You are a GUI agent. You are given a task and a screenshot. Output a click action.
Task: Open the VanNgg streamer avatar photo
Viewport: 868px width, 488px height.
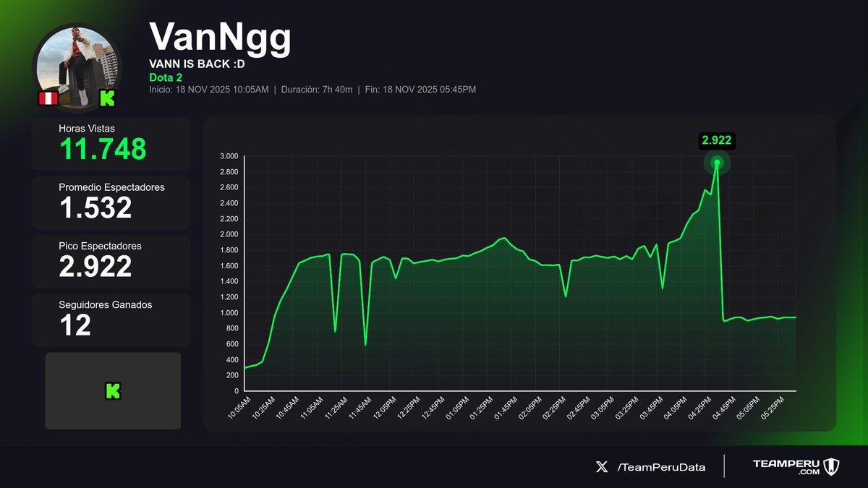click(x=77, y=67)
